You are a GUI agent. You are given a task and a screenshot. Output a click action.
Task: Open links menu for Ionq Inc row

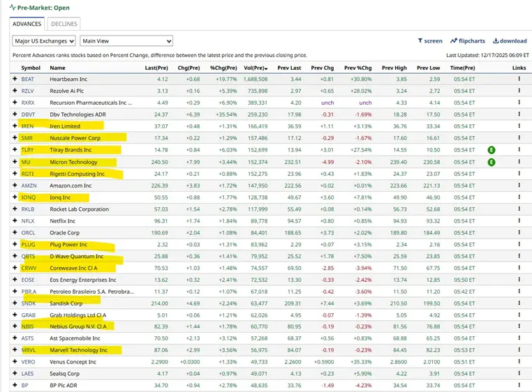[519, 197]
